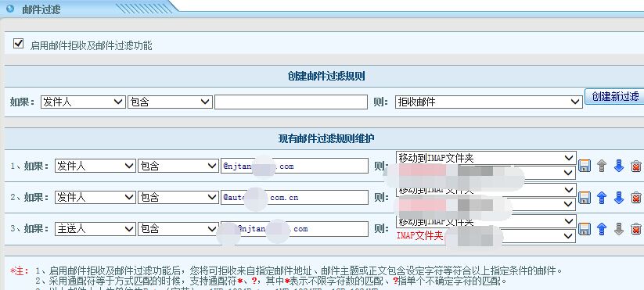Move rule 2 up with blue arrow
The height and width of the screenshot is (290, 644).
[x=602, y=197]
